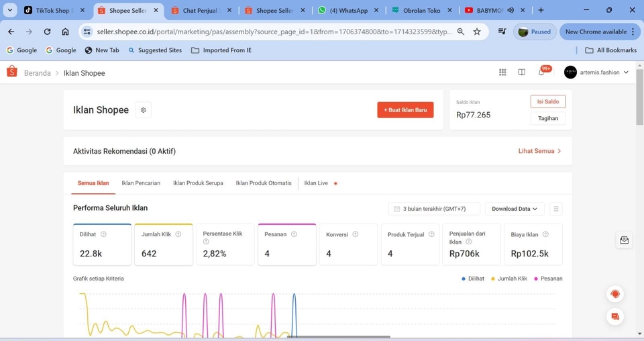The width and height of the screenshot is (644, 341).
Task: Open the All Bookmarks folder
Action: 610,50
